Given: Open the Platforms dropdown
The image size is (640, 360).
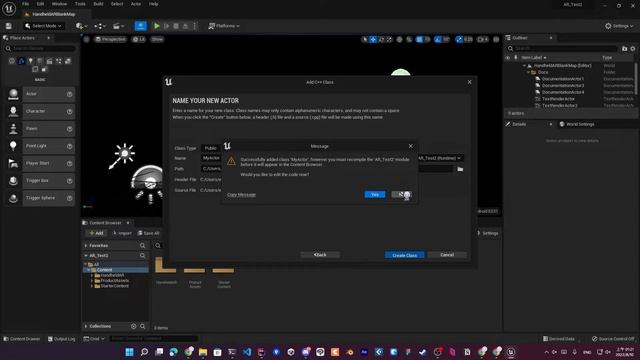Looking at the screenshot, I should coord(224,26).
